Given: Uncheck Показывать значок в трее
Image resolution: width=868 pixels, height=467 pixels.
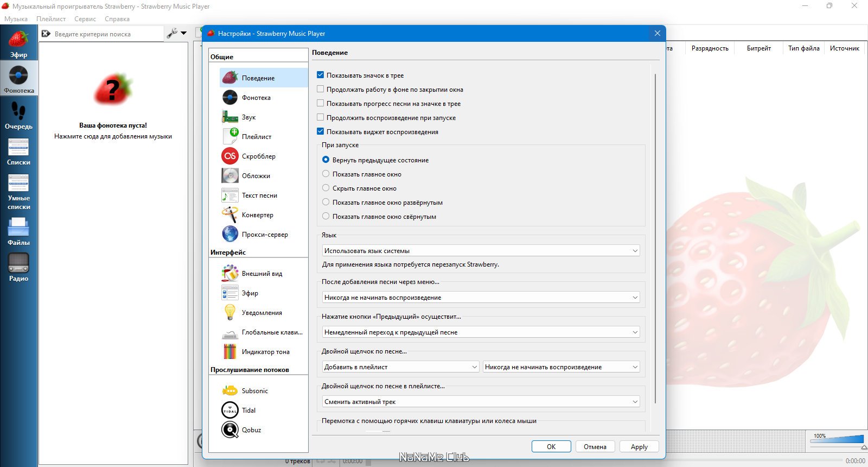Looking at the screenshot, I should (320, 75).
